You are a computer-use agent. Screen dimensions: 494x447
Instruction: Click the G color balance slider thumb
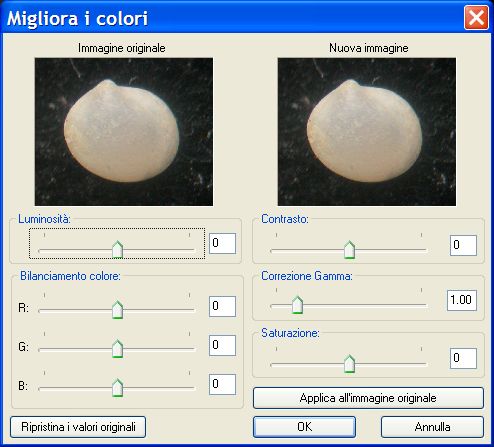tap(117, 349)
